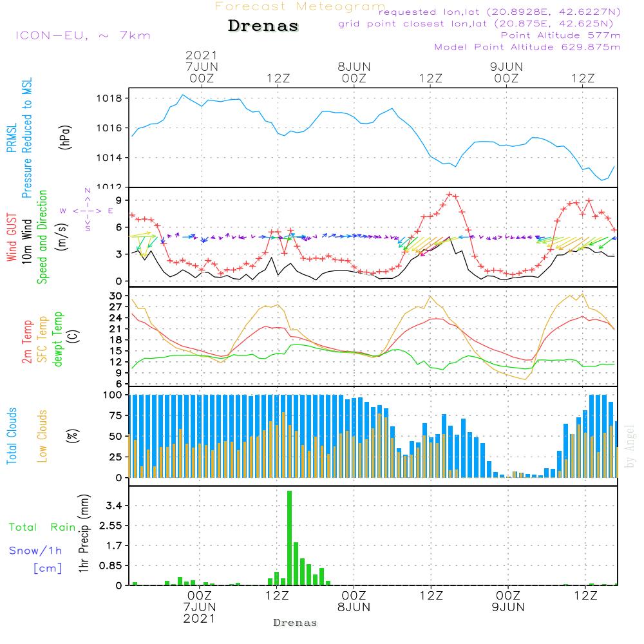Click the '(m/s)' unit label
The width and height of the screenshot is (644, 644).
pyautogui.click(x=62, y=237)
